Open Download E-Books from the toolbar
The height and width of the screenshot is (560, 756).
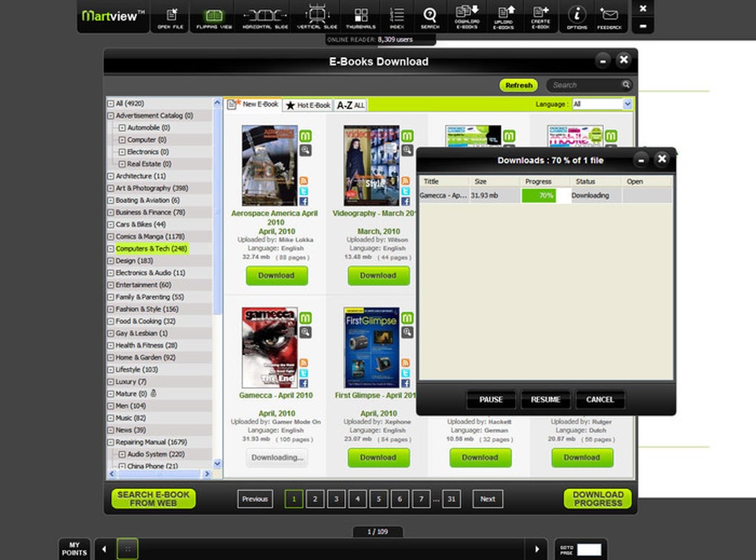tap(467, 17)
